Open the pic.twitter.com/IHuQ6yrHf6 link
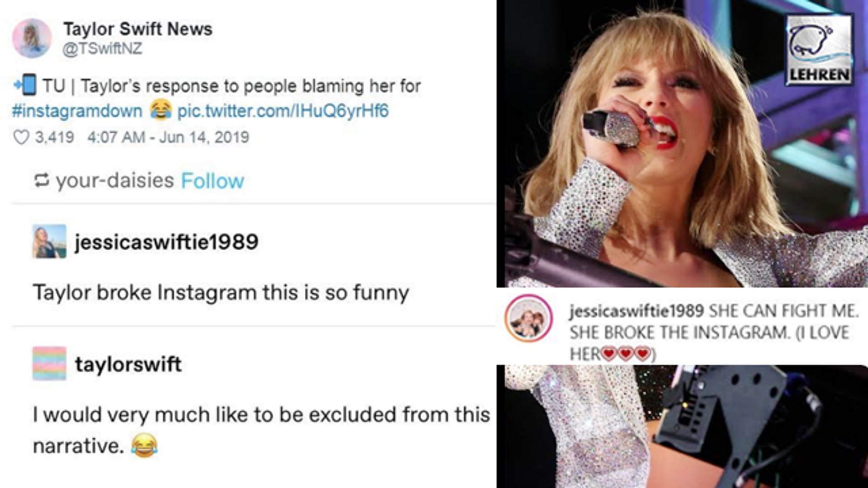868x488 pixels. click(x=283, y=111)
